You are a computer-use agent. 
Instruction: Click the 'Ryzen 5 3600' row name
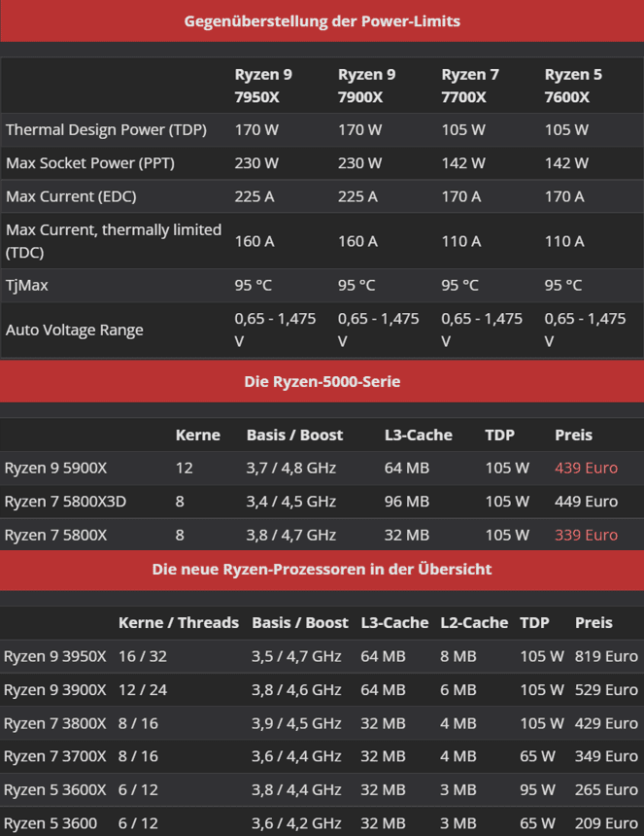coord(51,823)
